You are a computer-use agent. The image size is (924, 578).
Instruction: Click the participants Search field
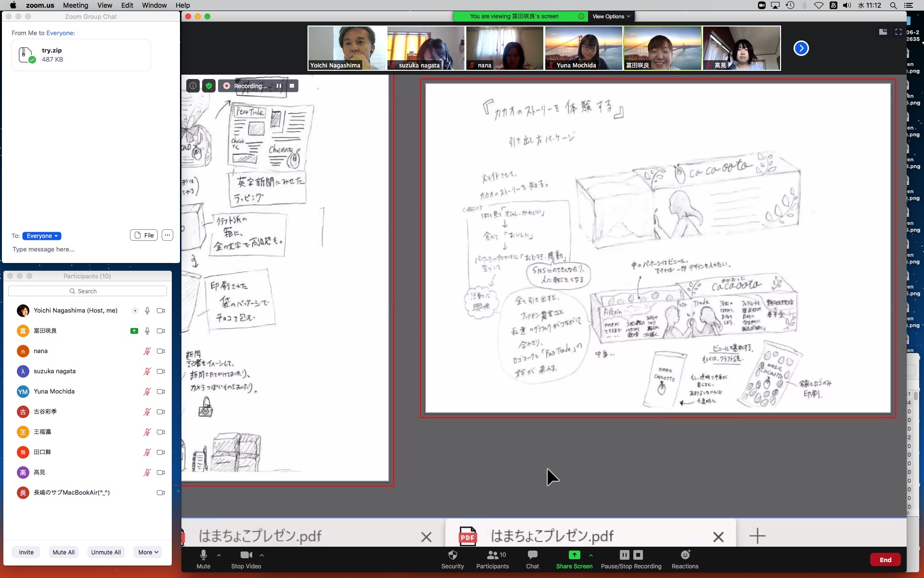tap(88, 291)
